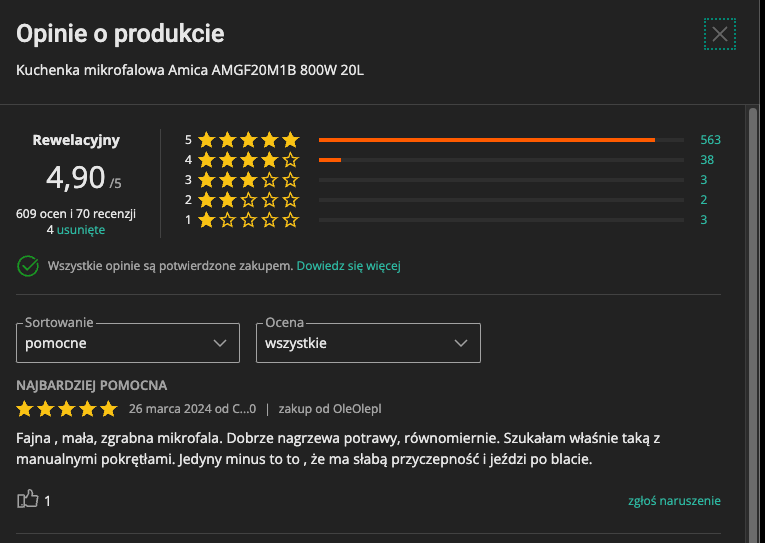Click the green verified checkmark icon
The width and height of the screenshot is (765, 543).
28,266
